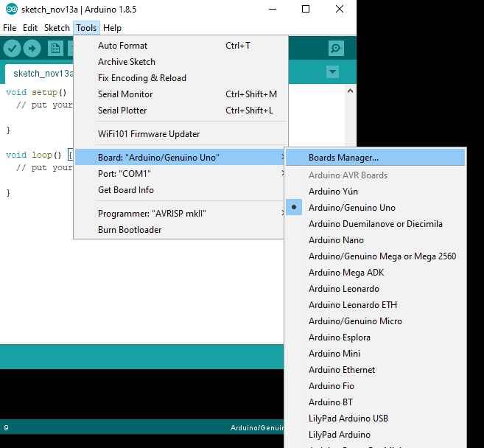Maximize the Arduino window

[306, 10]
